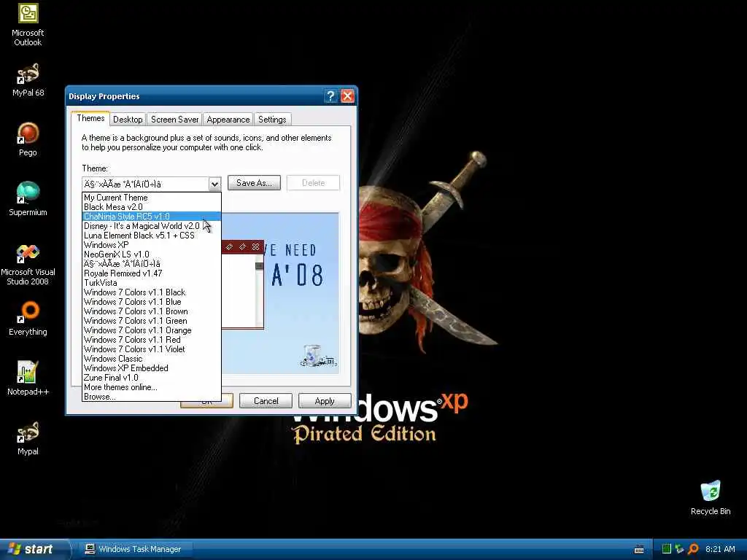Click the Save As... button

click(x=254, y=183)
